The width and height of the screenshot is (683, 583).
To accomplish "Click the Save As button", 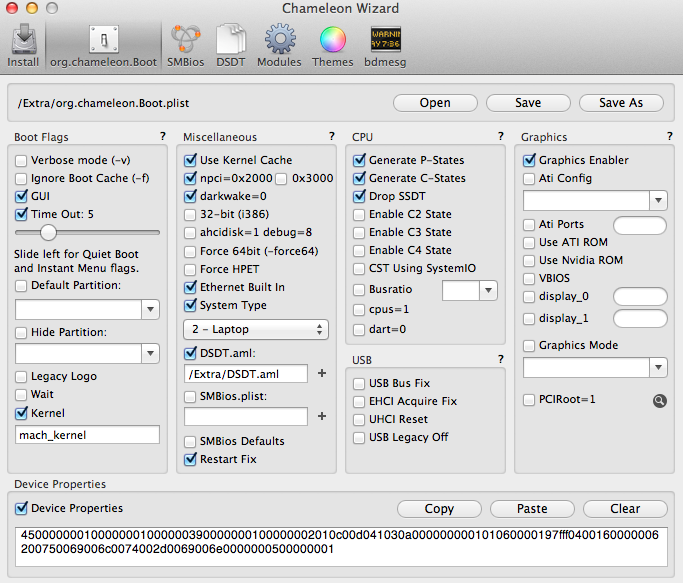I will tap(620, 102).
